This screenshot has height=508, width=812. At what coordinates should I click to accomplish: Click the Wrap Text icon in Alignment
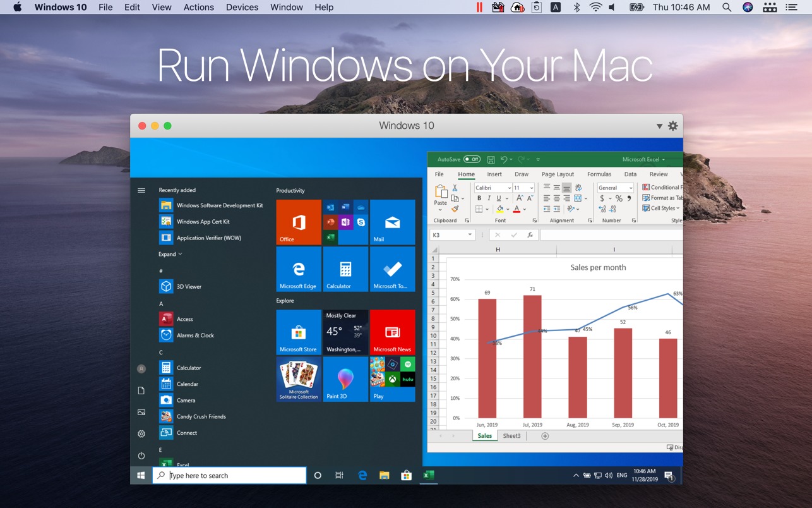[578, 188]
